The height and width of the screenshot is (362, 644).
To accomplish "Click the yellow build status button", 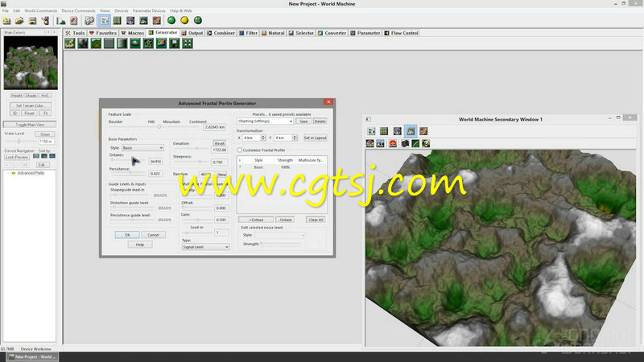I will click(x=184, y=20).
